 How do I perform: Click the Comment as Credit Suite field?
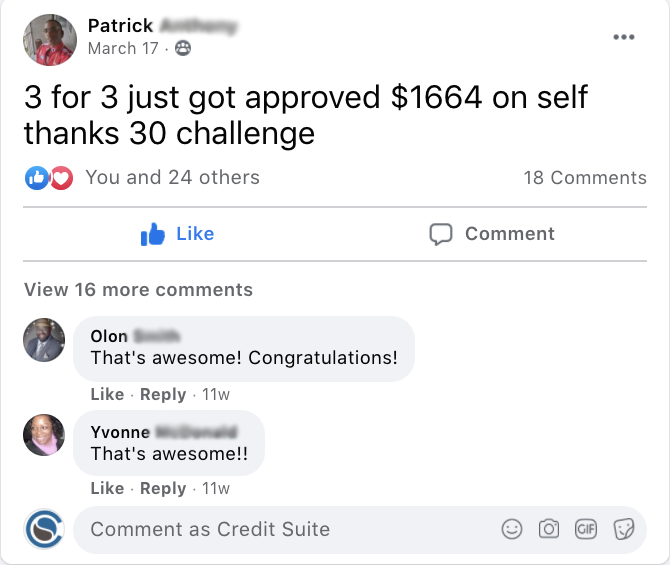click(x=280, y=529)
